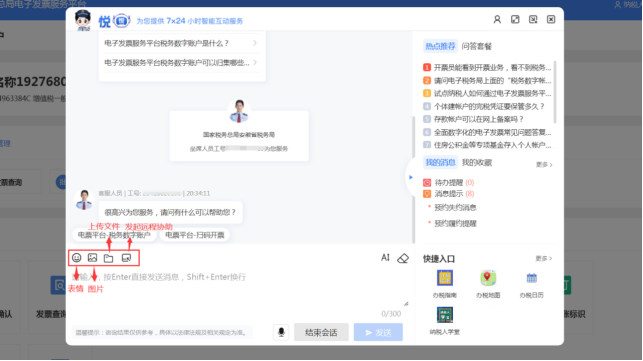Open the 预约履约提醒 entry

pyautogui.click(x=455, y=224)
